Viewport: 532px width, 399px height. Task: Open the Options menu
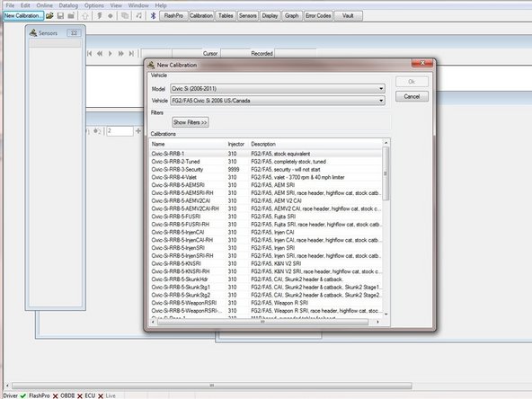click(94, 5)
